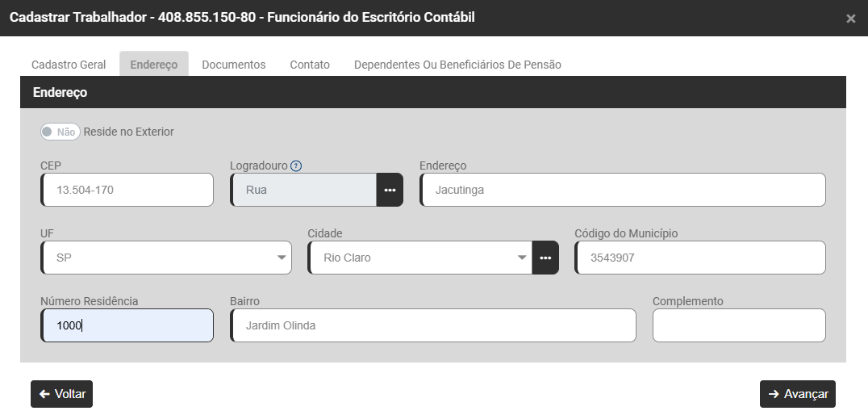
Task: Select Dependentes Ou Beneficiários De Pensão tab
Action: (x=457, y=65)
